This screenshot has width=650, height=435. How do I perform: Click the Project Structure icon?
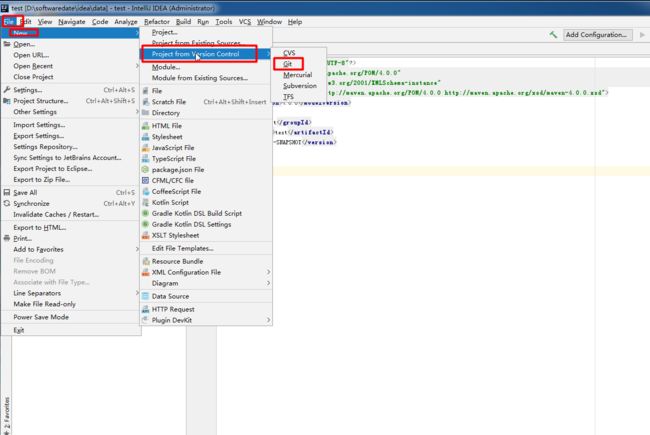tap(7, 101)
